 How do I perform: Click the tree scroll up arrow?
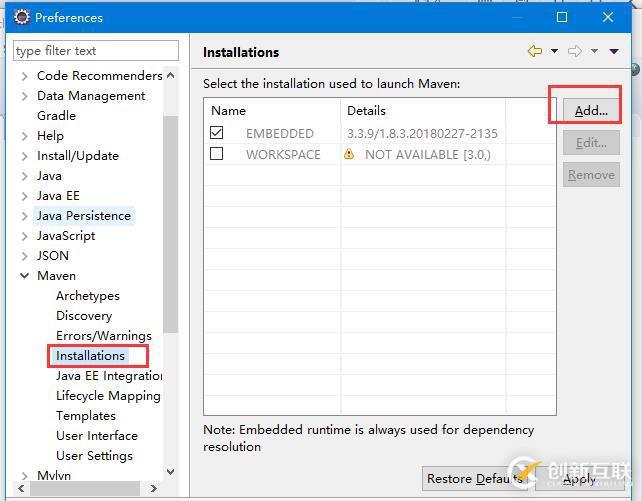coord(171,75)
